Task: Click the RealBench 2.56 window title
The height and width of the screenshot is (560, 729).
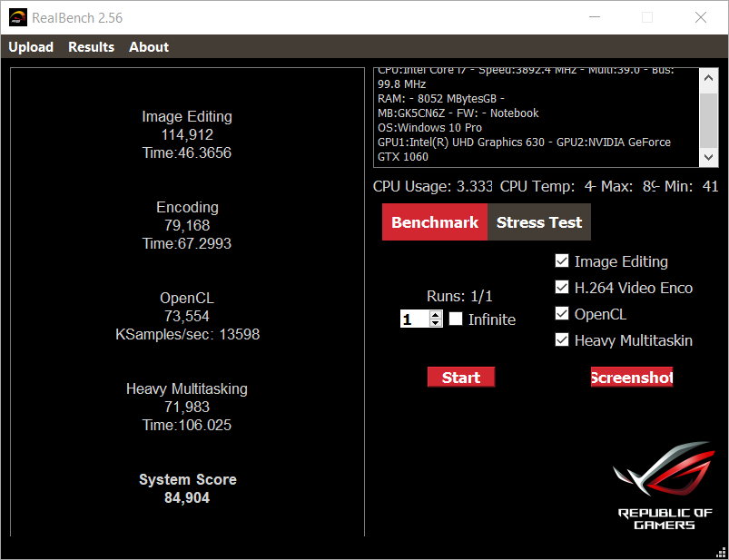Action: 77,17
